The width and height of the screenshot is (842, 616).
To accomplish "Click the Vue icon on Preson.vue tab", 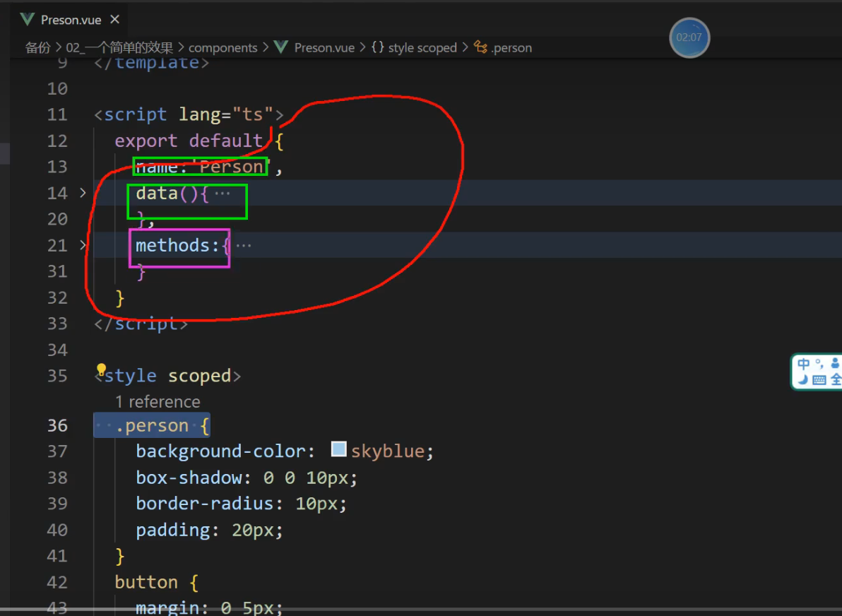I will (x=28, y=19).
